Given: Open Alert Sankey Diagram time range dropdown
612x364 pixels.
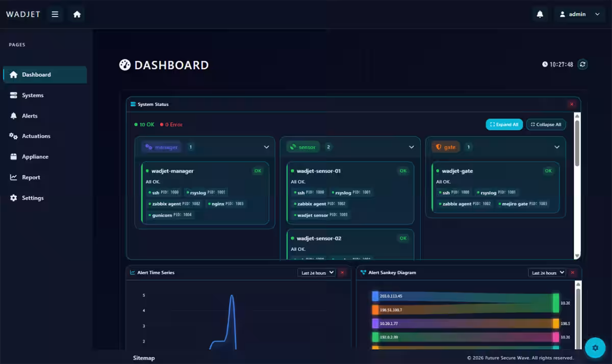Looking at the screenshot, I should [547, 273].
